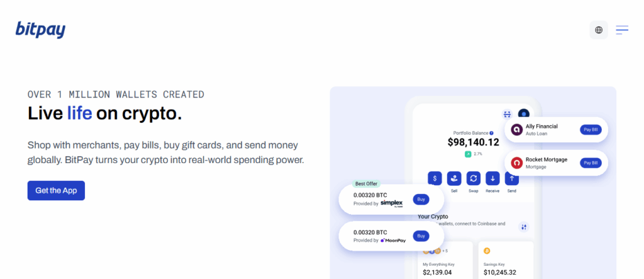Click the BitPay logo

(x=40, y=30)
